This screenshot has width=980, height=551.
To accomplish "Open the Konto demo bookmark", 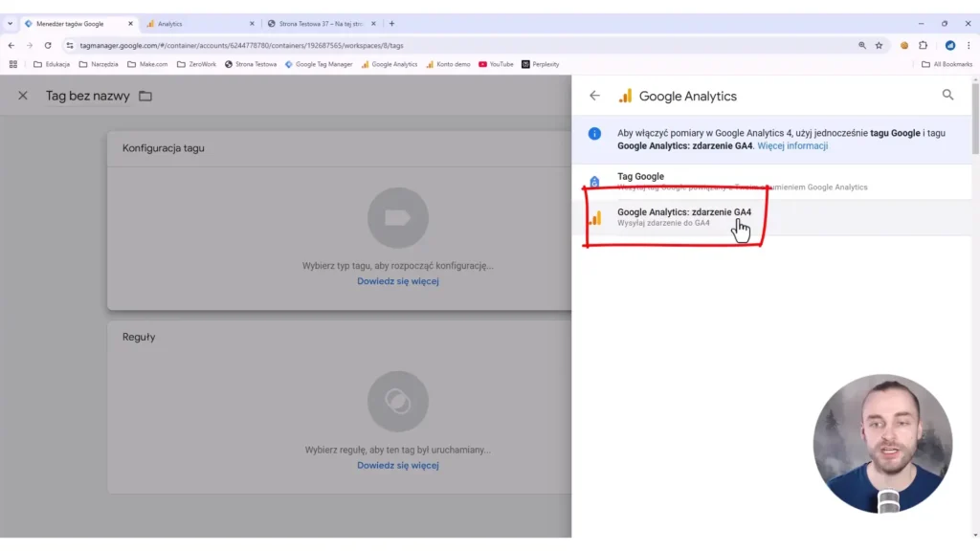I will pyautogui.click(x=448, y=64).
